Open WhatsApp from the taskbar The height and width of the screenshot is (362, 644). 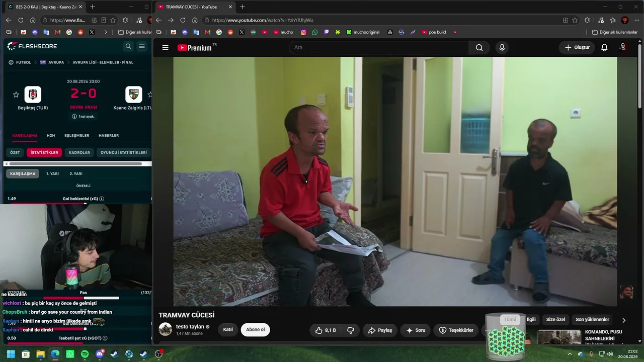pos(70,354)
